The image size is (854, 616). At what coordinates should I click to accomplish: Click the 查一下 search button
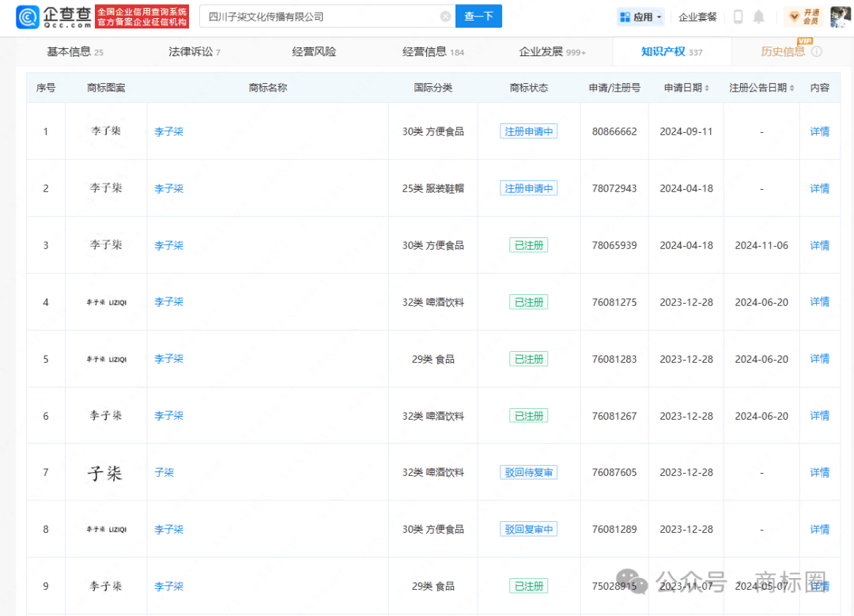(x=478, y=17)
